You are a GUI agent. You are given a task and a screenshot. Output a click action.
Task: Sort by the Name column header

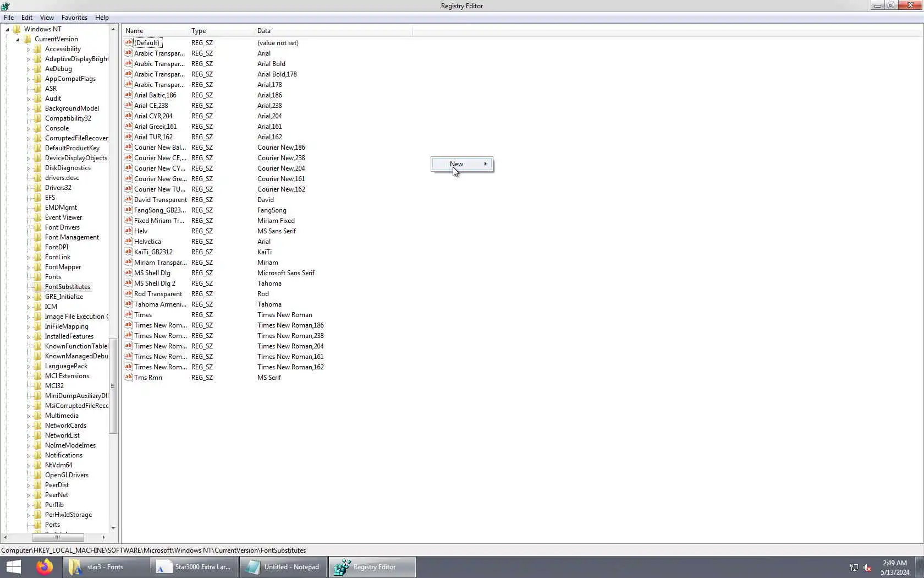pyautogui.click(x=156, y=31)
